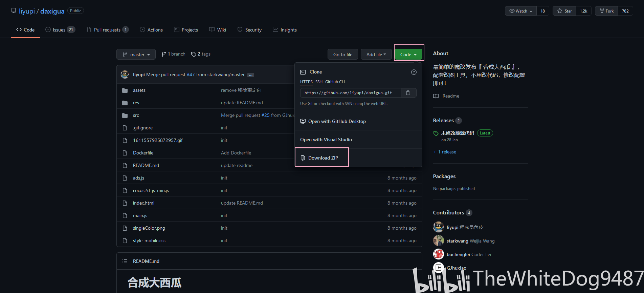Open the Security tab
This screenshot has height=293, width=644.
pos(249,30)
